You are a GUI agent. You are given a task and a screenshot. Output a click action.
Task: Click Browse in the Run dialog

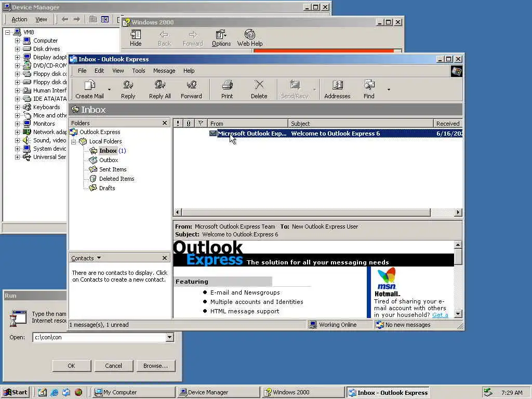pos(156,366)
